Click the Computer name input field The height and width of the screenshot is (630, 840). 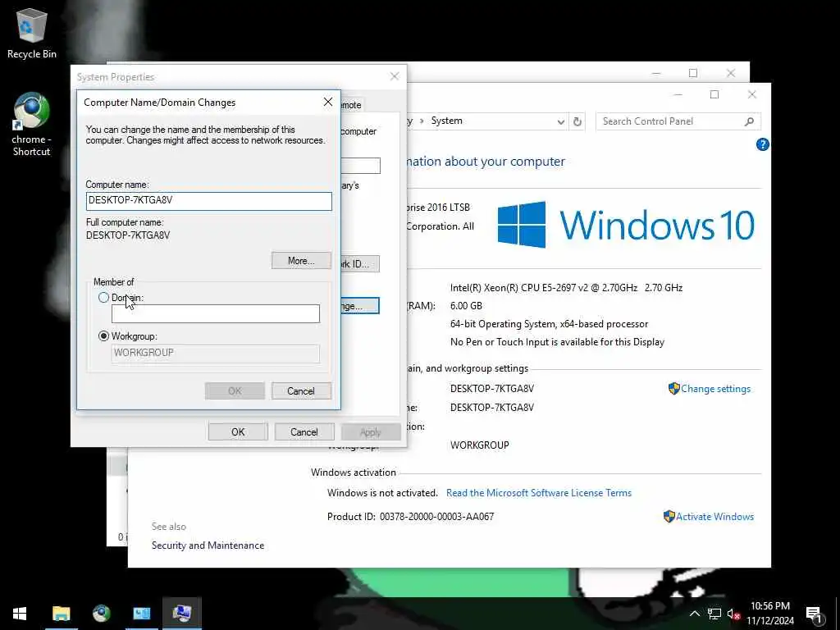(x=209, y=201)
